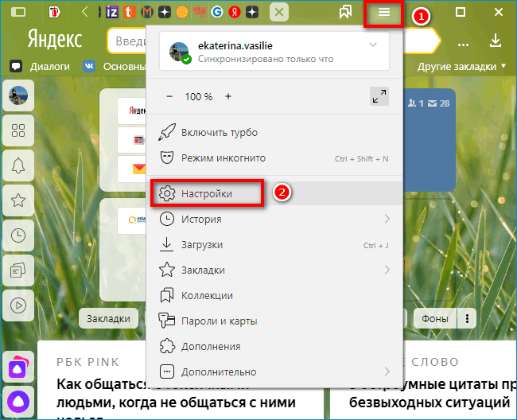The height and width of the screenshot is (420, 517).
Task: Click the 100 % zoom value
Action: tap(199, 96)
